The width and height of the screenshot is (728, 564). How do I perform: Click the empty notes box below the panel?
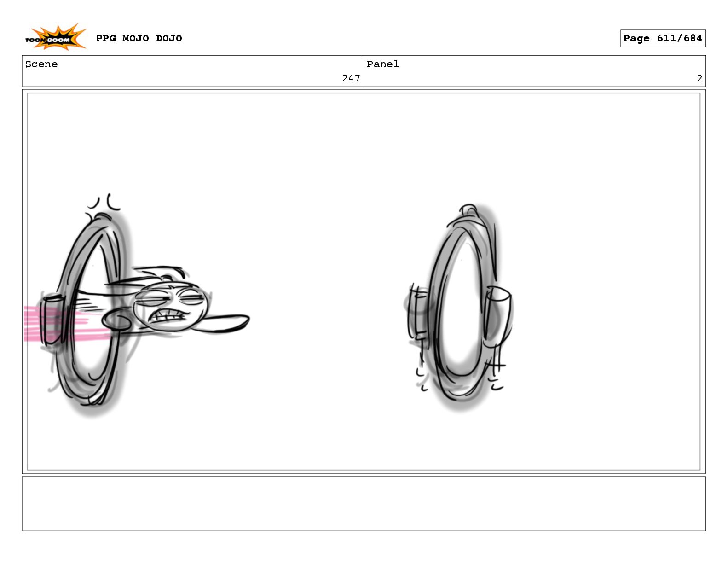[x=364, y=504]
